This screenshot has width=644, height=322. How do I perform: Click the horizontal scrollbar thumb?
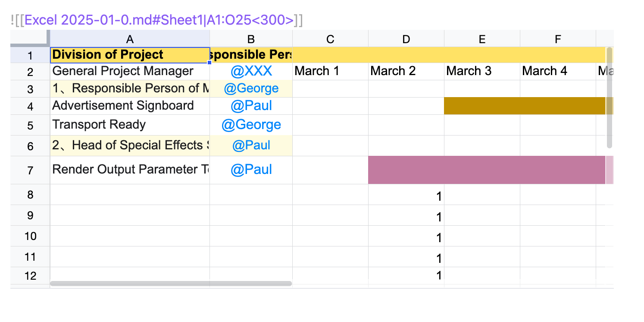[171, 284]
